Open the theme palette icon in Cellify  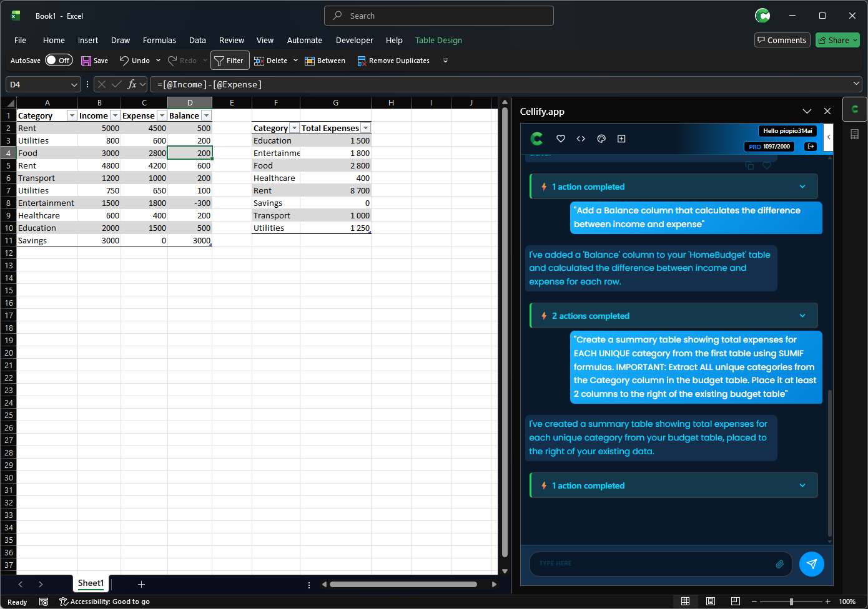(x=601, y=139)
